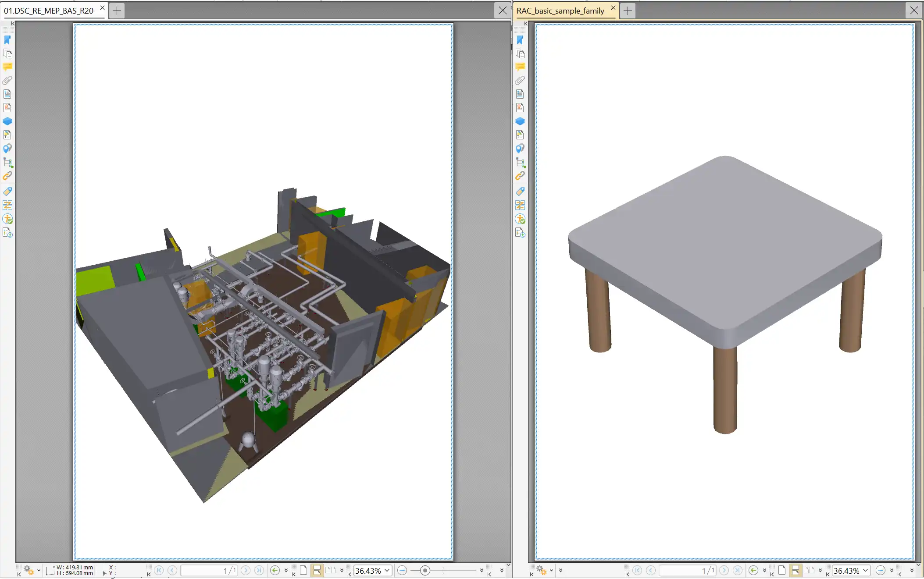Image resolution: width=924 pixels, height=579 pixels.
Task: Open Thumbnails pane in right document sidebar
Action: (x=520, y=53)
